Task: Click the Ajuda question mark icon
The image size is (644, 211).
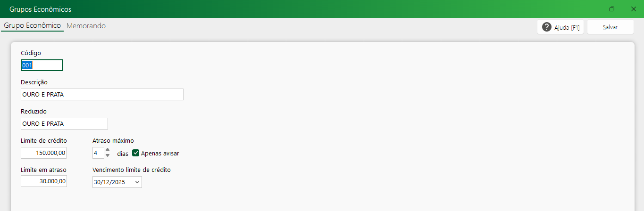Action: pos(547,27)
